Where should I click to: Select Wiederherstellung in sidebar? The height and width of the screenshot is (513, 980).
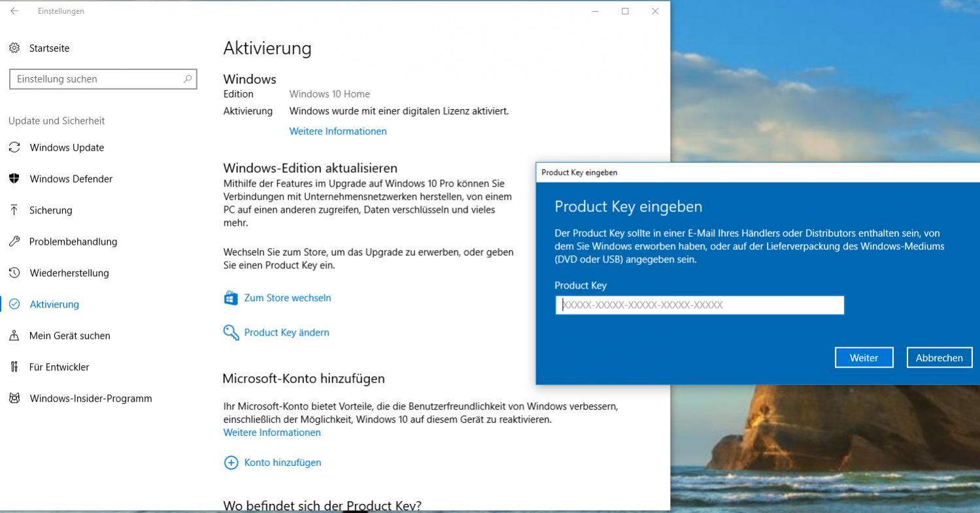tap(69, 273)
